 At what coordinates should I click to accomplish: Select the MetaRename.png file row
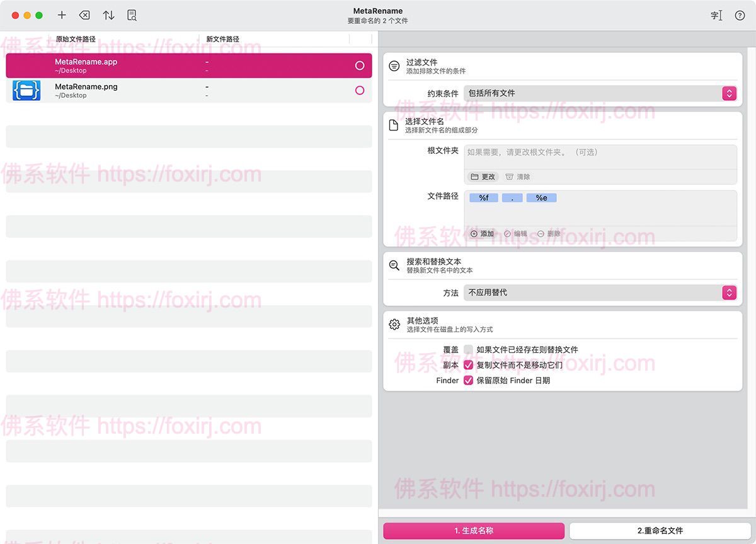(189, 91)
